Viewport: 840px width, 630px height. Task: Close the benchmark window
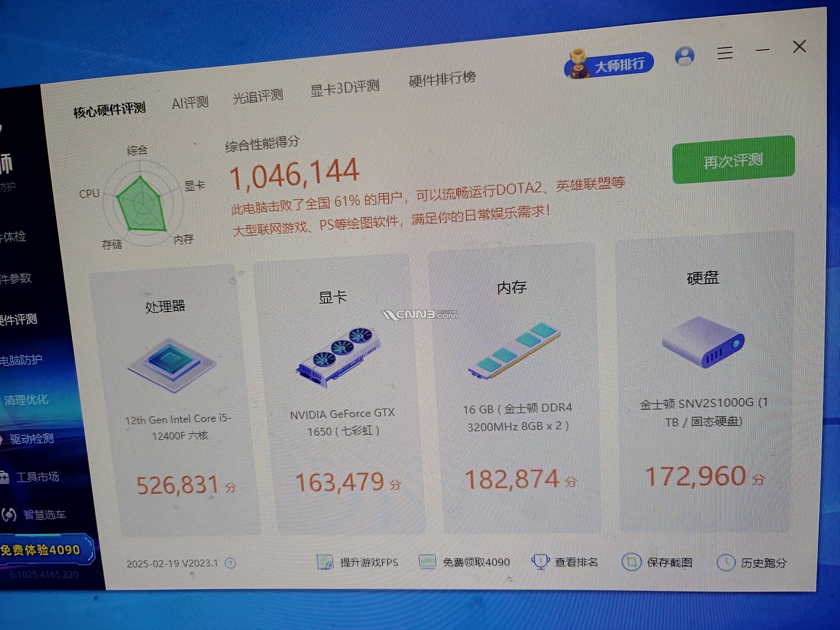click(799, 47)
